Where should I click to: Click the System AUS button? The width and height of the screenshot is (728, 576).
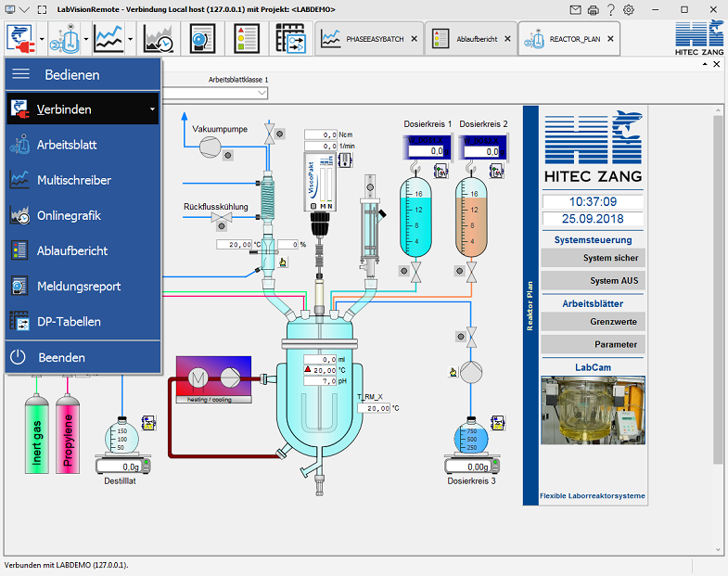coord(593,280)
